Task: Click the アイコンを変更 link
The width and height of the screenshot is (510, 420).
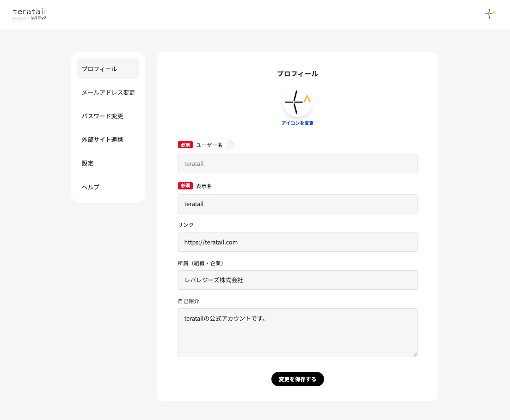Action: coord(297,123)
